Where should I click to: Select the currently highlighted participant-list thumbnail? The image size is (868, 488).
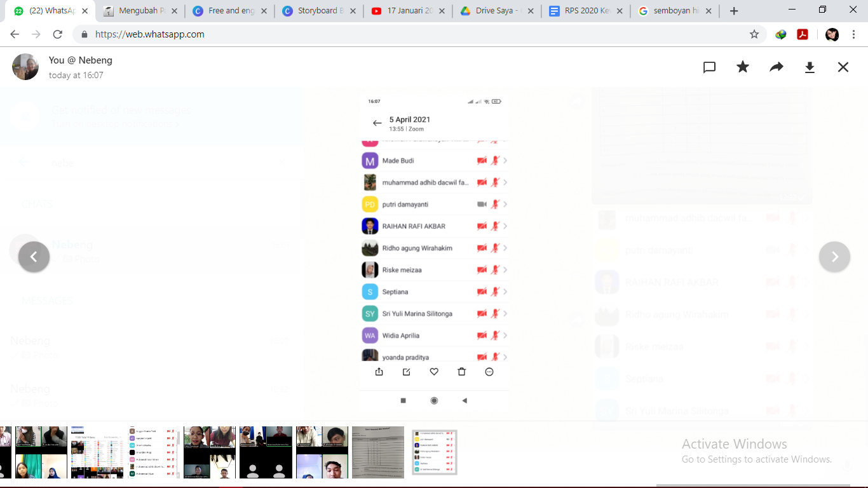click(x=435, y=452)
